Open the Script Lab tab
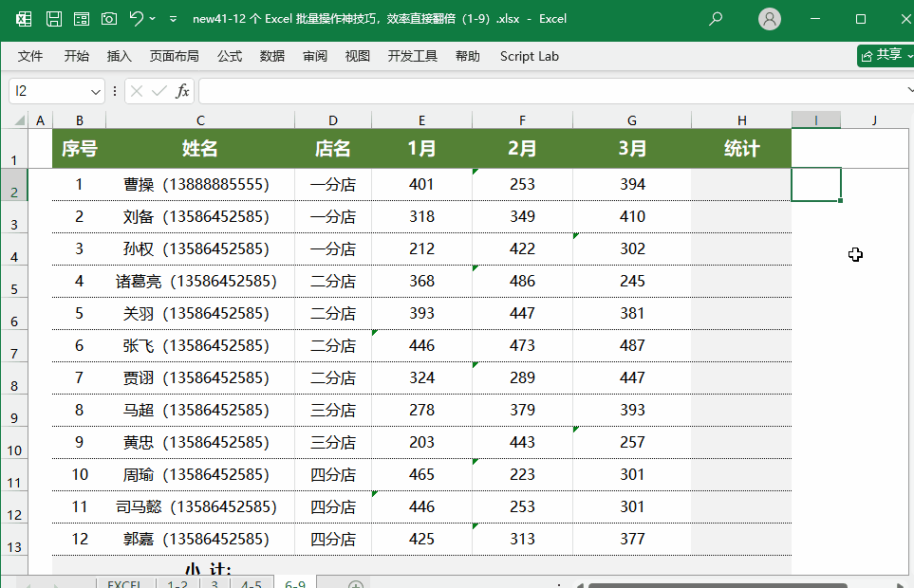This screenshot has height=588, width=914. coord(530,56)
